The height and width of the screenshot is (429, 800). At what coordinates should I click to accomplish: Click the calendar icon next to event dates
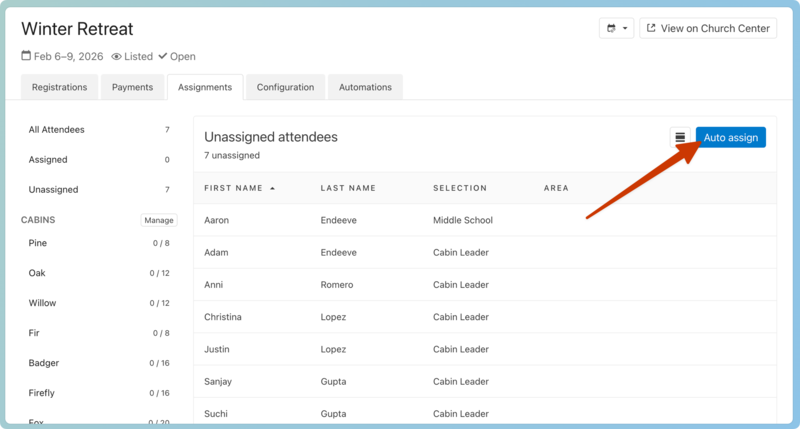[26, 57]
